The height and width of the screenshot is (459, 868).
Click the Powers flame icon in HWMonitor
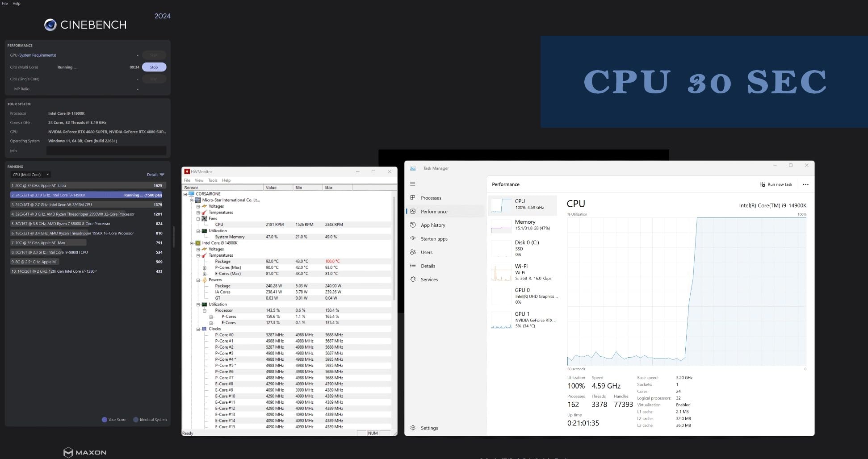coord(204,280)
